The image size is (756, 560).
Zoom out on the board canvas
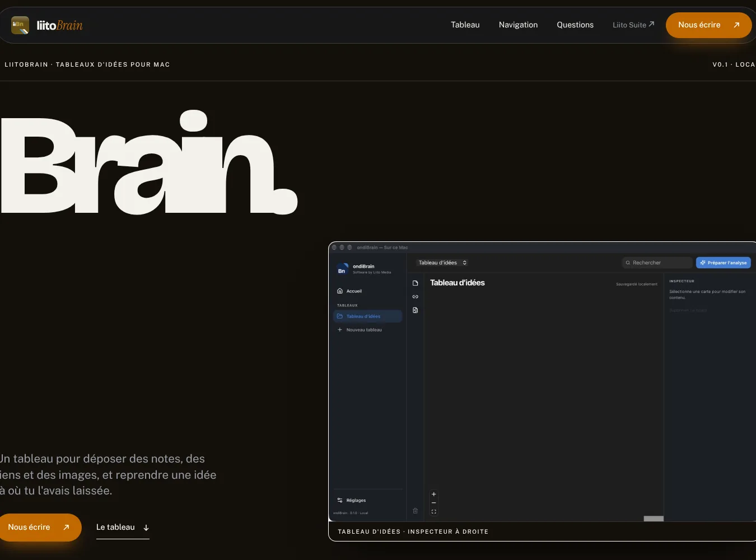(434, 503)
